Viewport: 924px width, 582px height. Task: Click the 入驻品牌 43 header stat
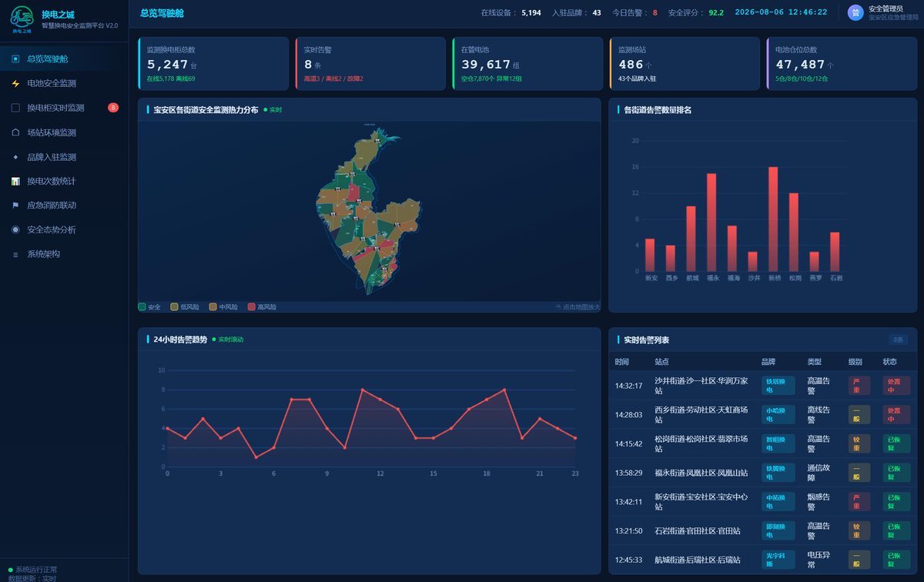[x=577, y=12]
